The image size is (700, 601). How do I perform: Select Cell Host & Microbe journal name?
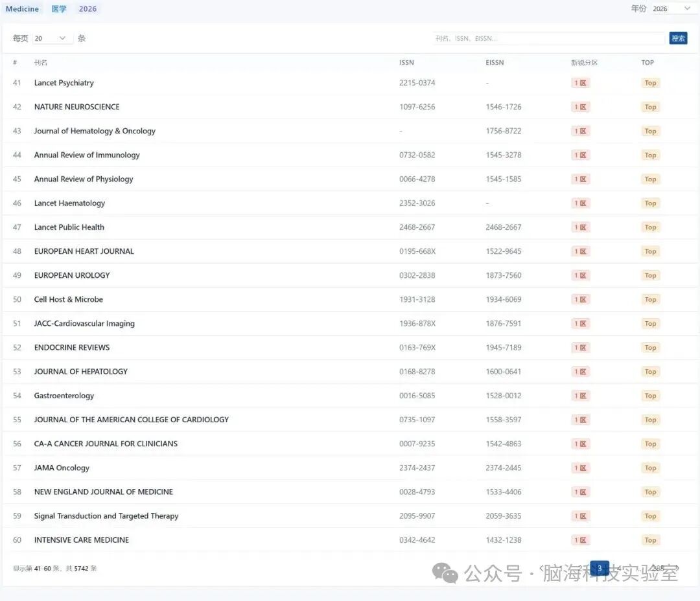click(68, 299)
